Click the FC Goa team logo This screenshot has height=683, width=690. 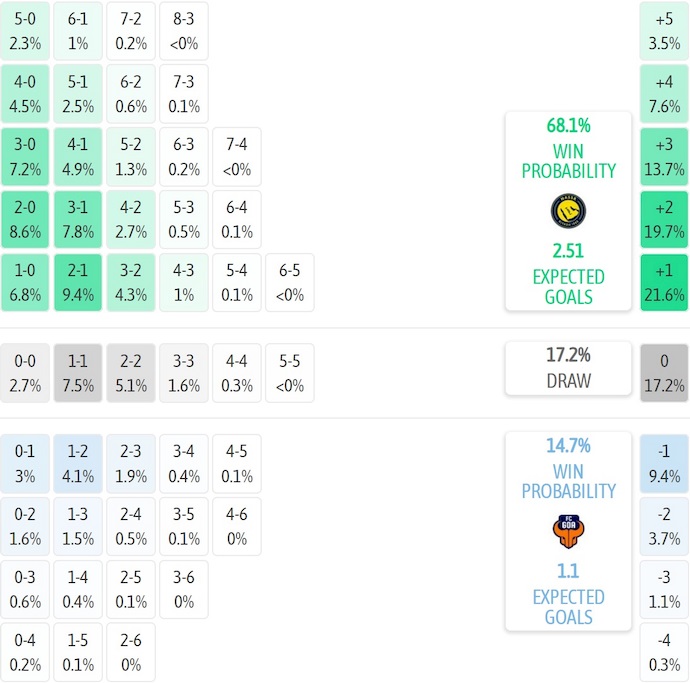point(568,530)
